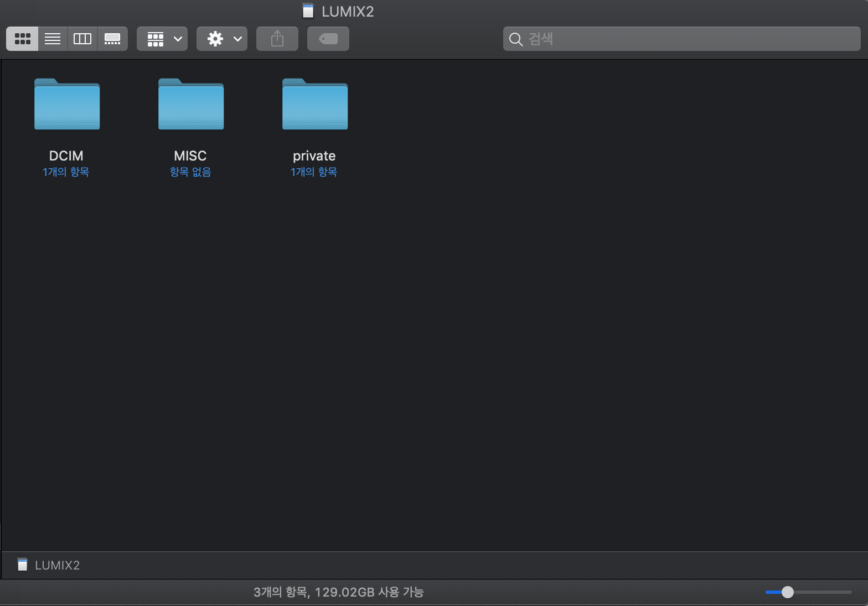The image size is (868, 606).
Task: Click the search field
Action: click(681, 39)
